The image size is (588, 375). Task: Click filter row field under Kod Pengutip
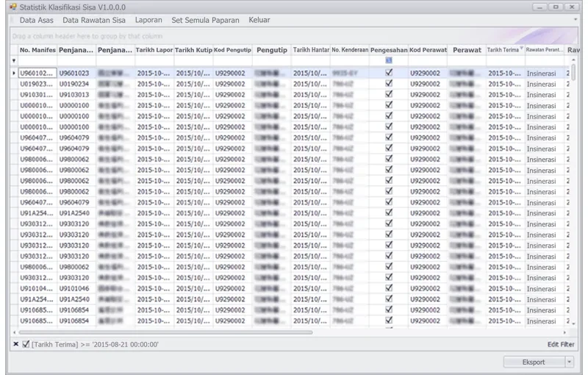point(232,60)
